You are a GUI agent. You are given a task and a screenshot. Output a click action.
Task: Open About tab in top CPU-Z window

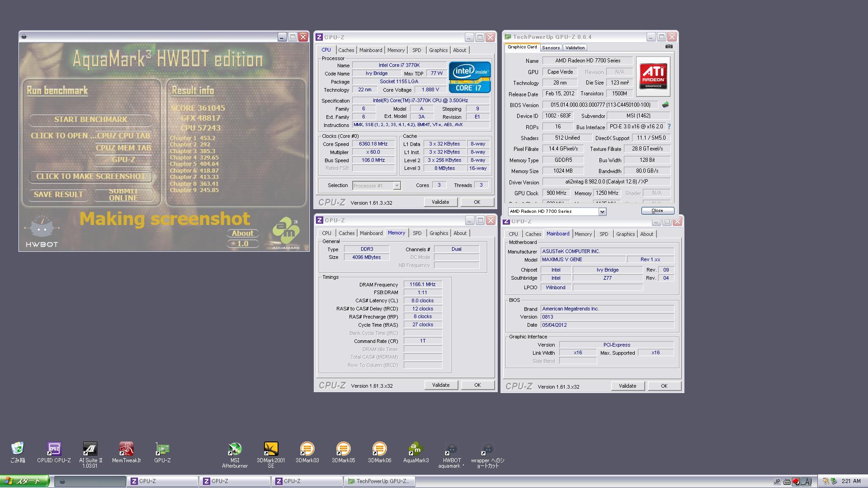459,50
